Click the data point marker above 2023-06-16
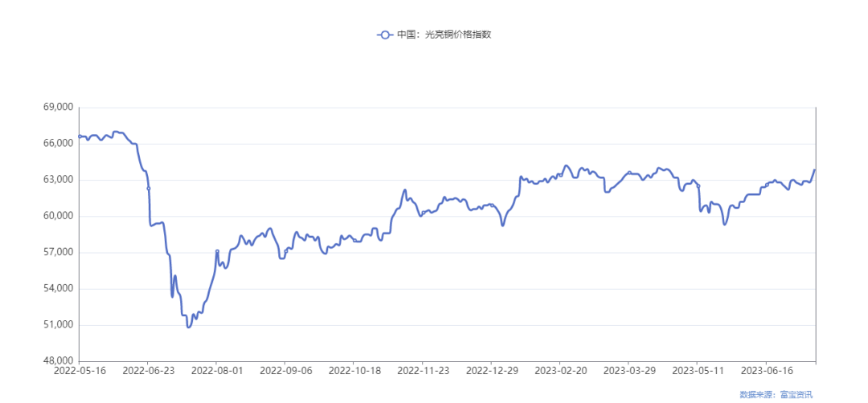This screenshot has width=868, height=403. [x=767, y=185]
